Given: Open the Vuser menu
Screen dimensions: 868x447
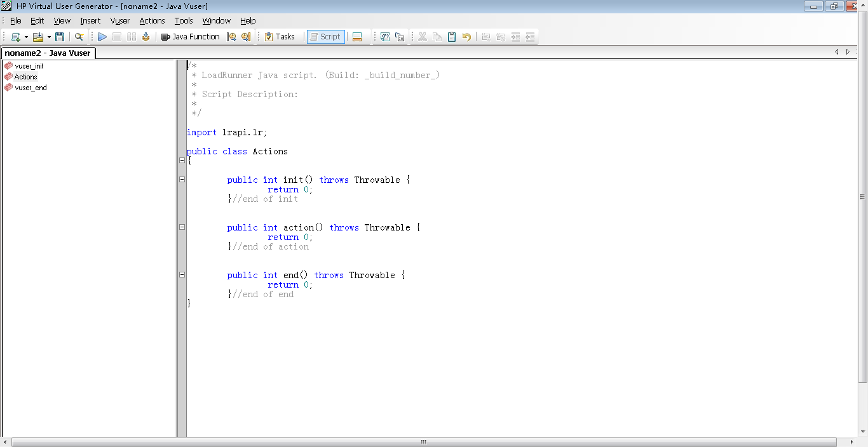Looking at the screenshot, I should tap(120, 21).
